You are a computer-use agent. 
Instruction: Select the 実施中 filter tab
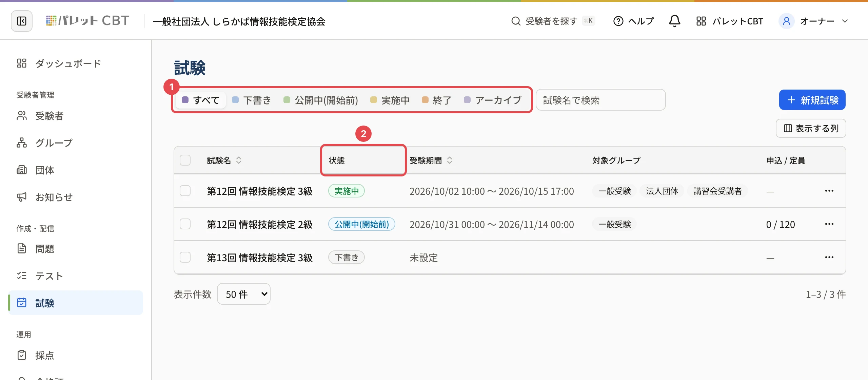click(x=390, y=100)
